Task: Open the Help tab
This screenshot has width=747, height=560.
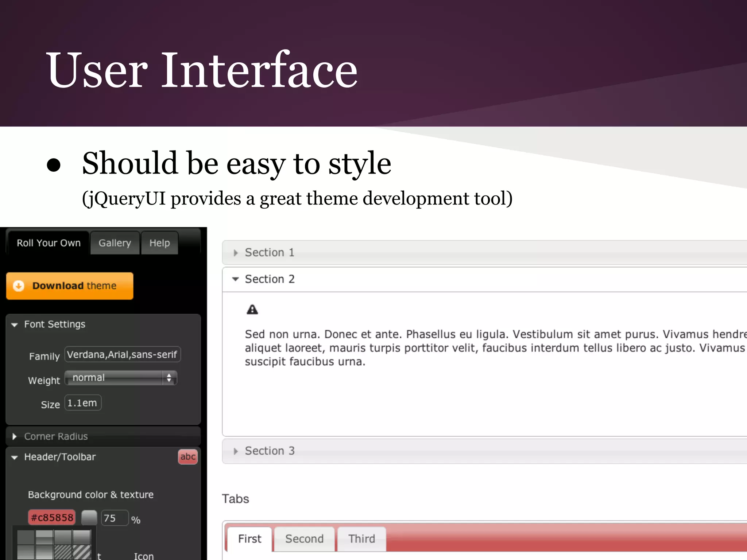Action: (159, 243)
